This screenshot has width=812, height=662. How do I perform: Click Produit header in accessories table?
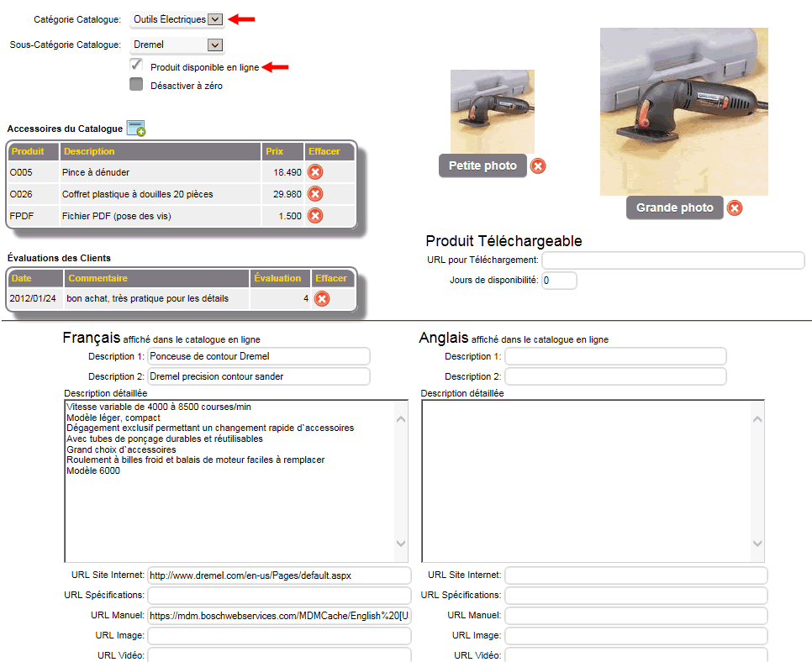[33, 152]
